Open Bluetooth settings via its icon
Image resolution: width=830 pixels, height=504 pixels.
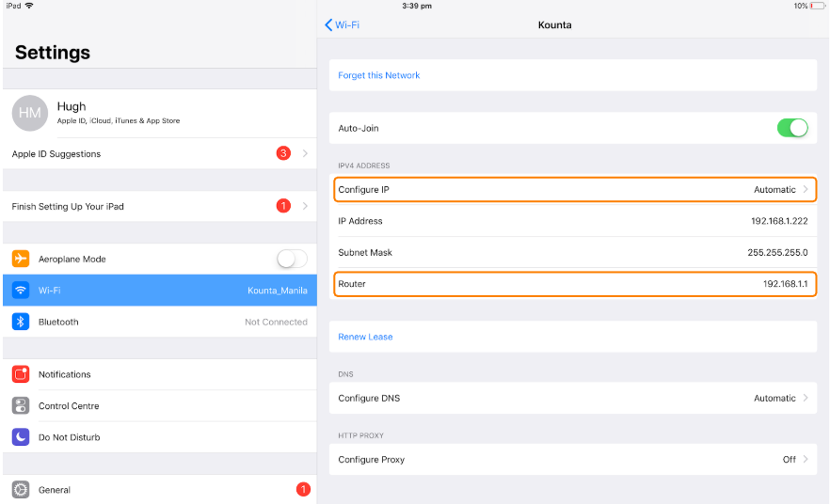[x=21, y=322]
